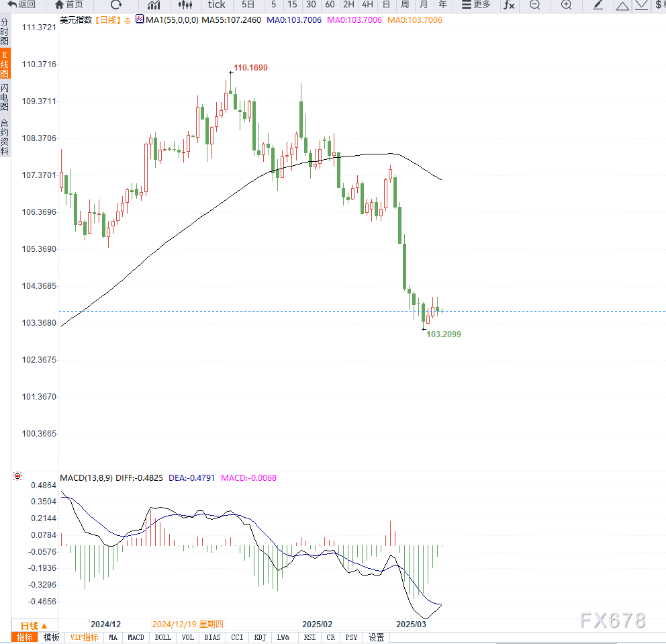The height and width of the screenshot is (644, 666).
Task: Click the MACD indicator settings sun icon
Action: coord(17,476)
